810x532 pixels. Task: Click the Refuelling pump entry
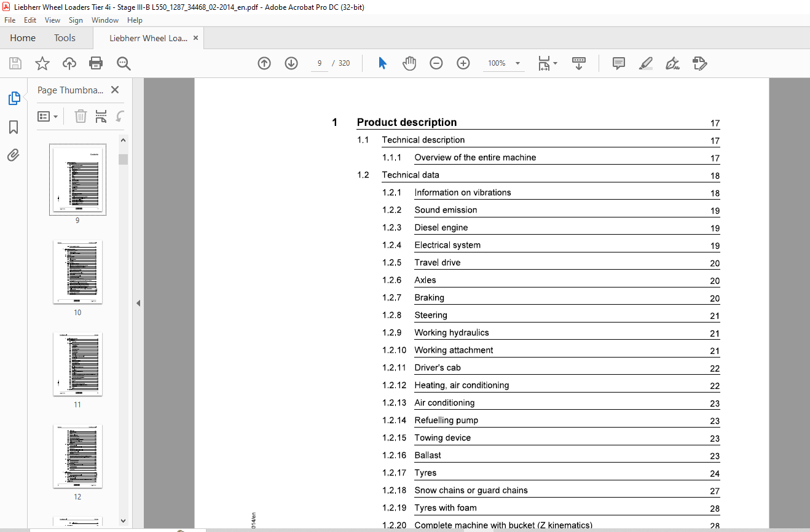[x=446, y=420]
